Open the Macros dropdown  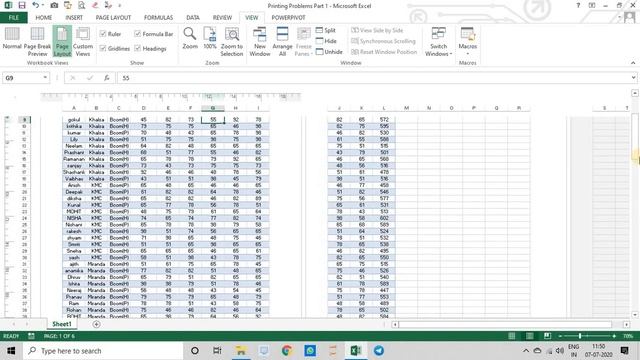pyautogui.click(x=467, y=42)
